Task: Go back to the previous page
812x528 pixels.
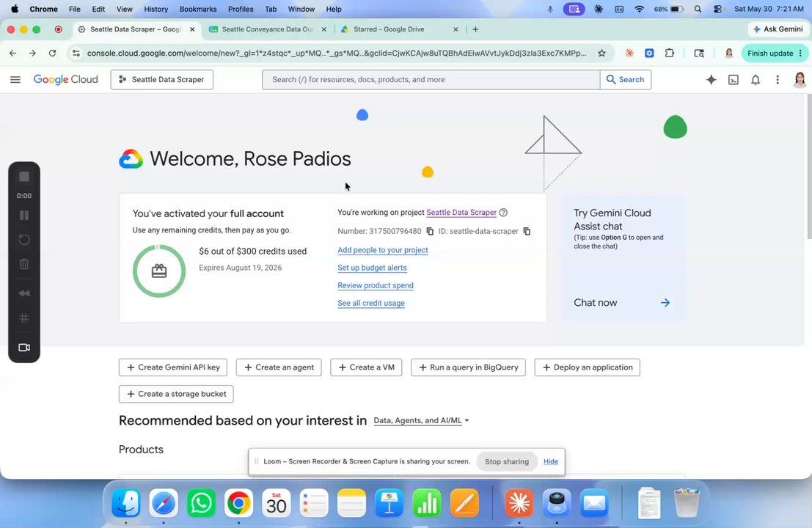Action: 13,54
